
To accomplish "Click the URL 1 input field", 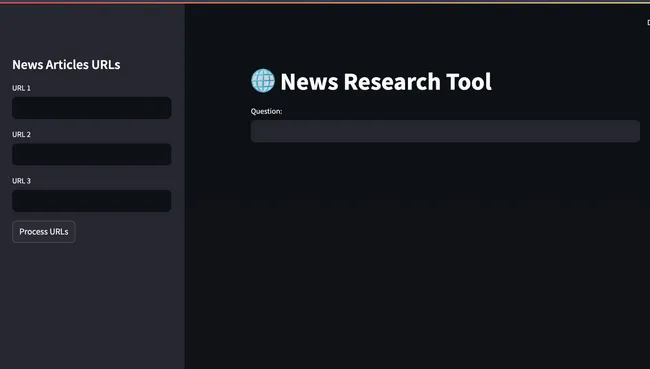I will tap(92, 108).
